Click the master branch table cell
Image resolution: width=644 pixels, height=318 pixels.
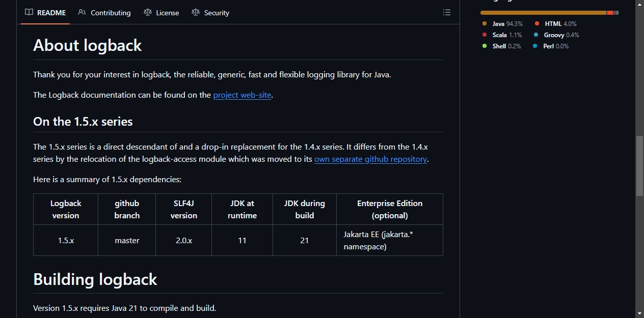click(127, 240)
